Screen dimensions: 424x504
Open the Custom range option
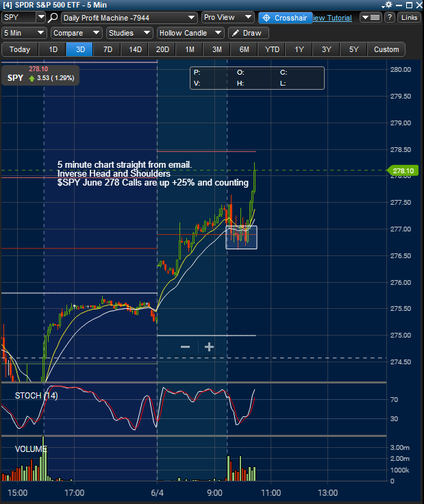(386, 49)
